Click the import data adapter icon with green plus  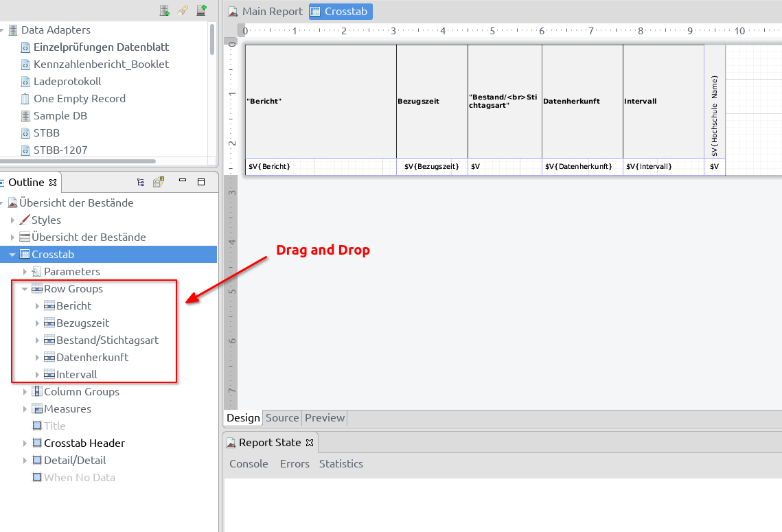pos(201,10)
